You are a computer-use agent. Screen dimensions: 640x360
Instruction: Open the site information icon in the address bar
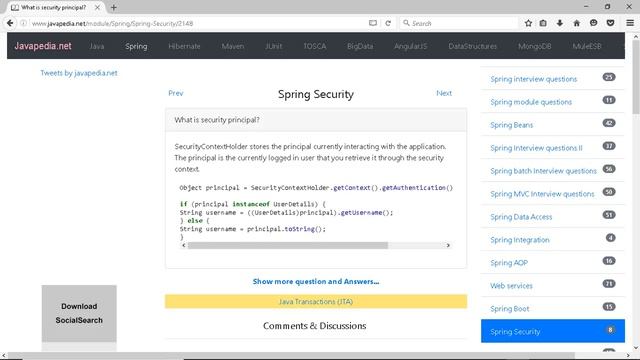tap(24, 23)
